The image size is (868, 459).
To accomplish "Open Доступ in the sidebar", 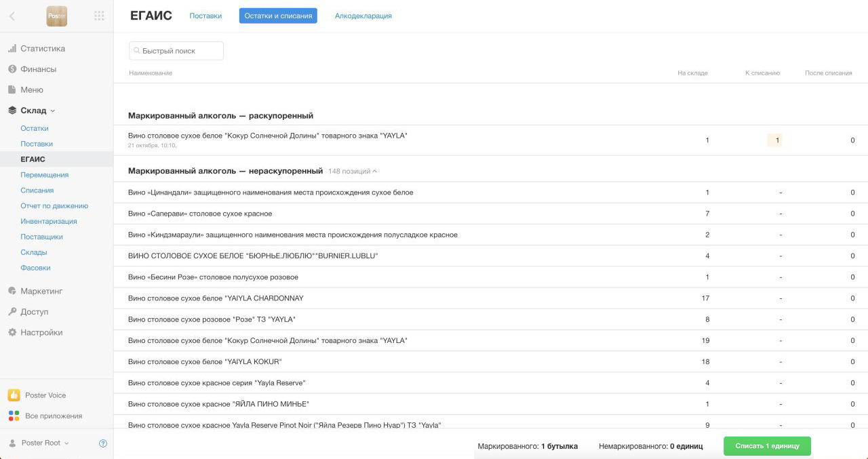I will point(35,312).
